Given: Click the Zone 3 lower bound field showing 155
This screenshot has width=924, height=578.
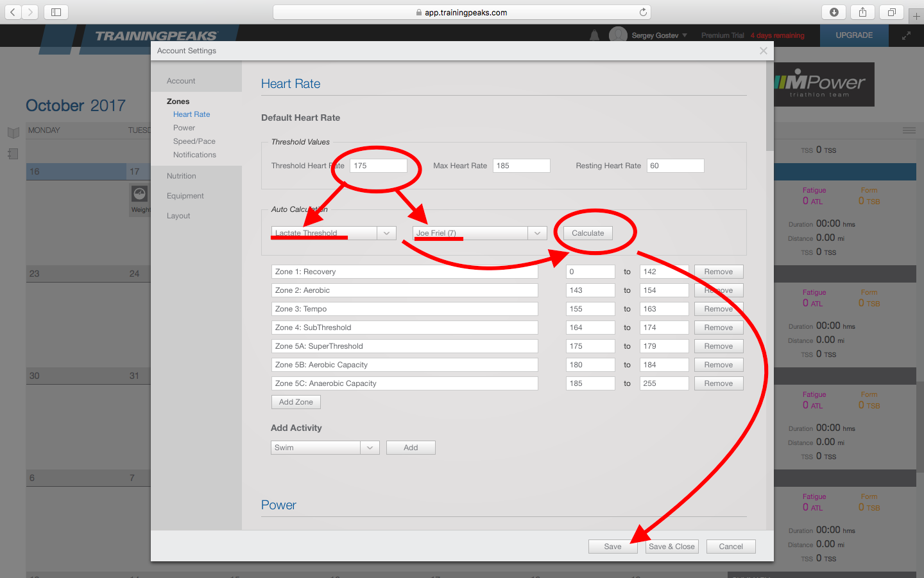Looking at the screenshot, I should [590, 309].
